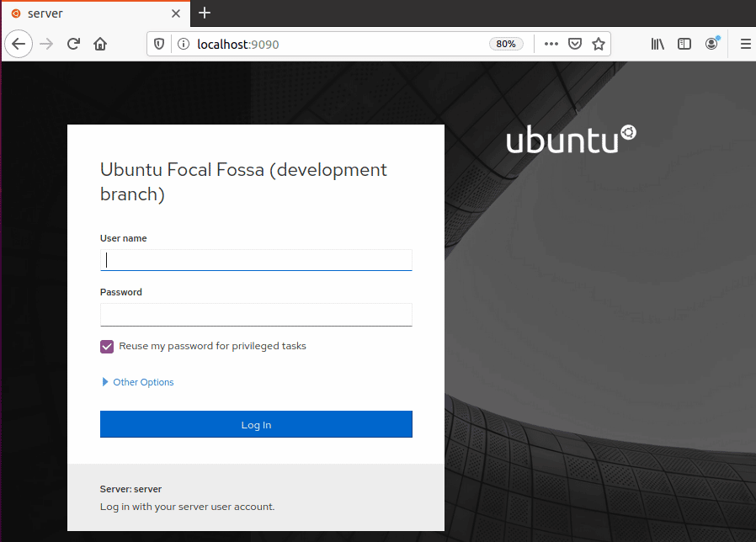Click the Log in with your server user account text
Image resolution: width=756 pixels, height=542 pixels.
[x=187, y=507]
